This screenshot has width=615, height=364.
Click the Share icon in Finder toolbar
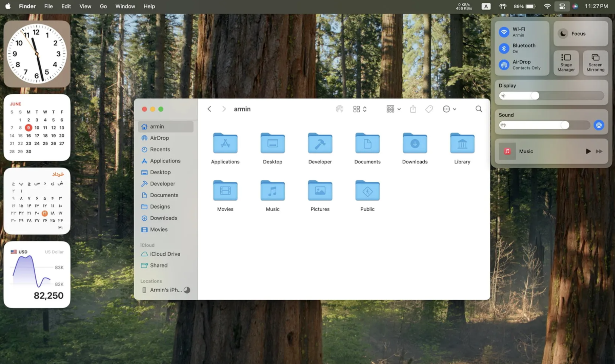(413, 109)
